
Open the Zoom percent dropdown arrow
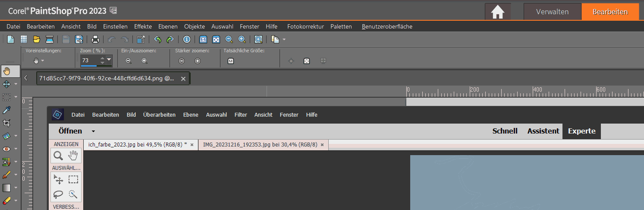(x=109, y=60)
